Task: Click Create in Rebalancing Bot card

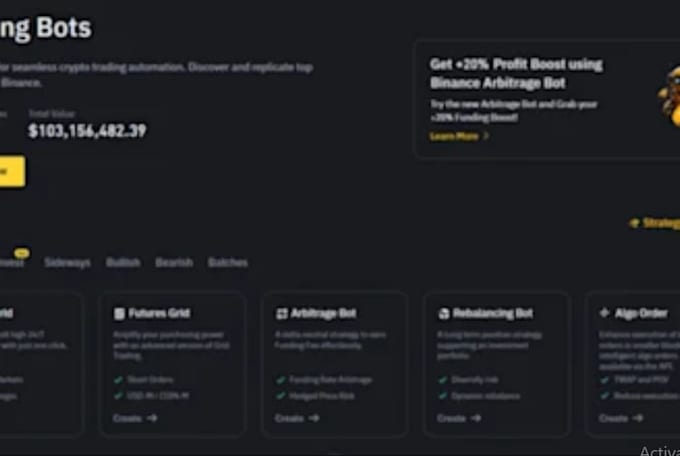Action: 451,418
